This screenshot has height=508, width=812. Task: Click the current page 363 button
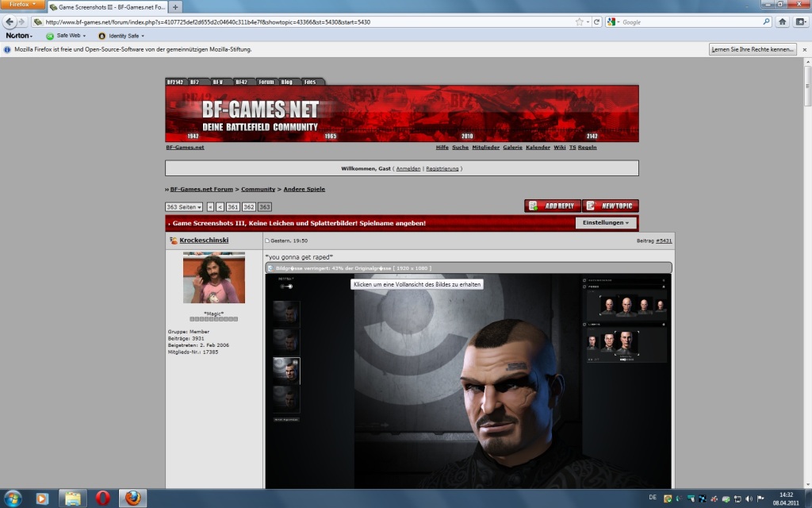coord(265,207)
